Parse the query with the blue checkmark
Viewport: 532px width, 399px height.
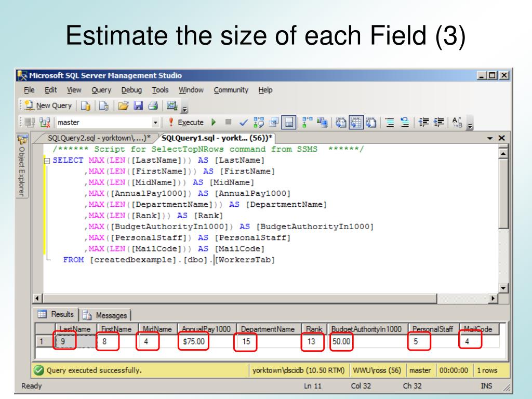coord(243,123)
